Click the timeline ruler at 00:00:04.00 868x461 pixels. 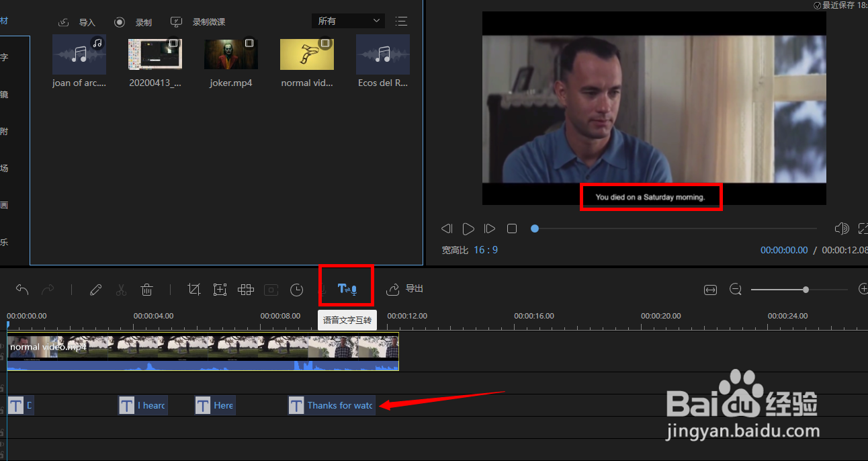[x=153, y=316]
